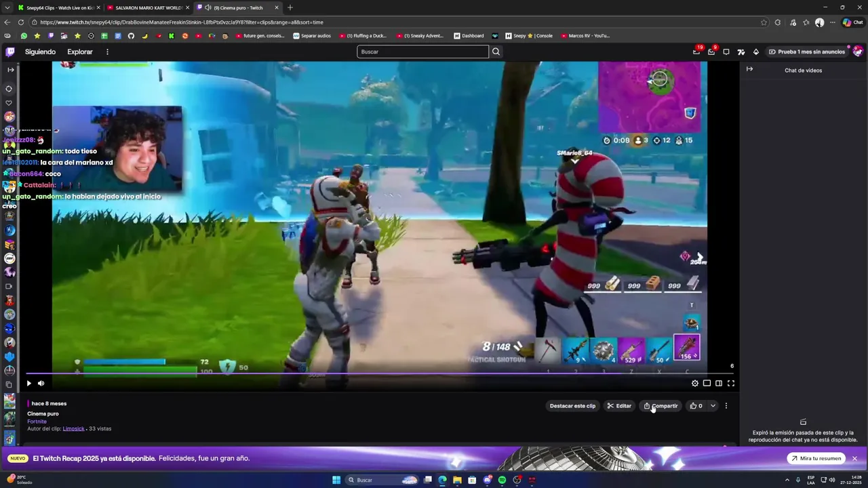Click the Editar clip button
Viewport: 868px width, 488px height.
[619, 406]
